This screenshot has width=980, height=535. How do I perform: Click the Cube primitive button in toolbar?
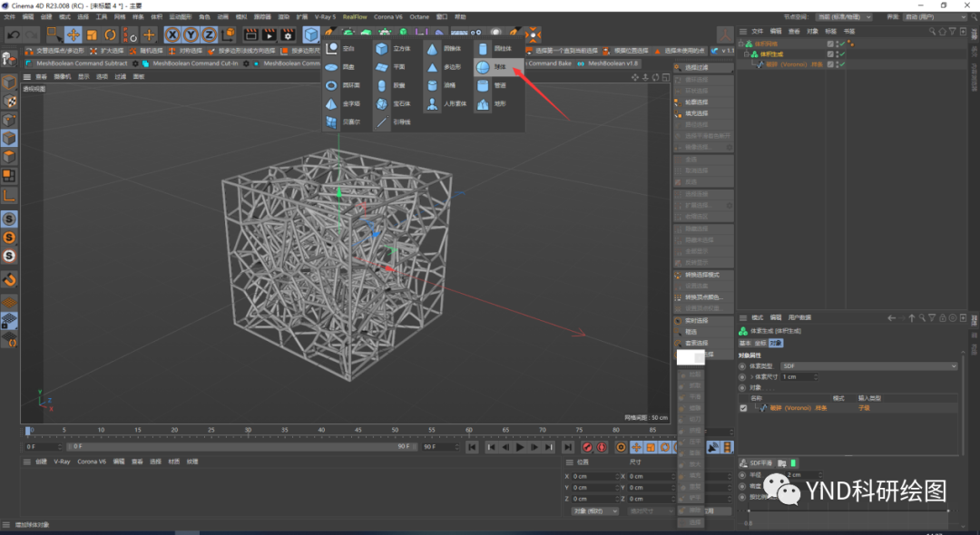coord(311,35)
